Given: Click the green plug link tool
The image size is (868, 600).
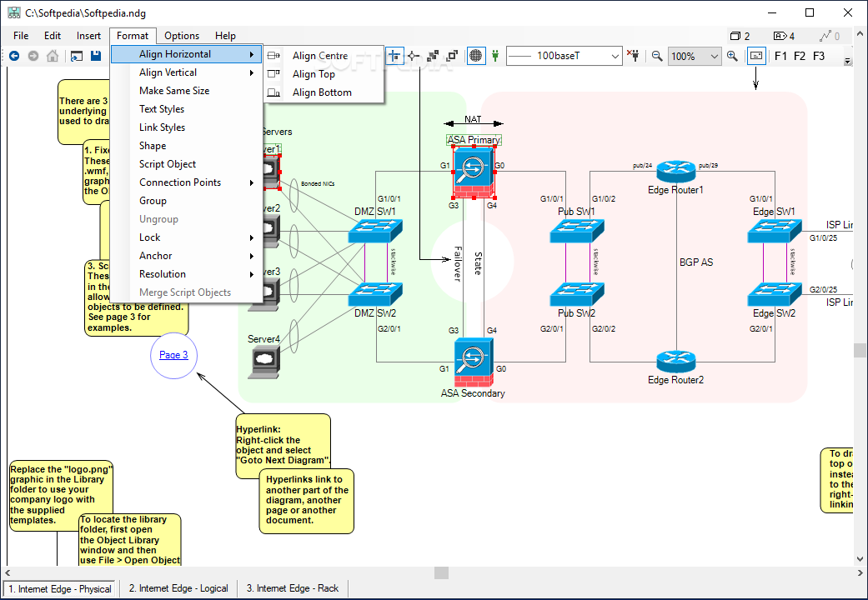Looking at the screenshot, I should tap(495, 56).
